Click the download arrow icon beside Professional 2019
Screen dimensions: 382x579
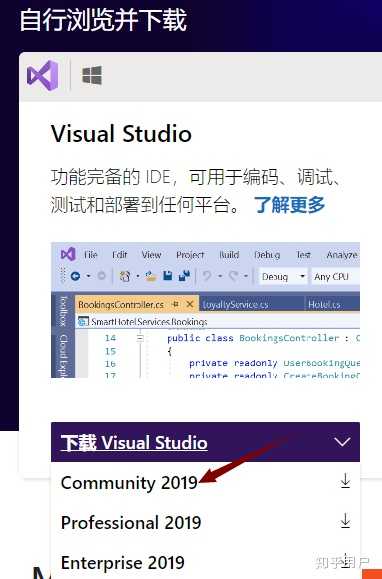click(x=345, y=521)
